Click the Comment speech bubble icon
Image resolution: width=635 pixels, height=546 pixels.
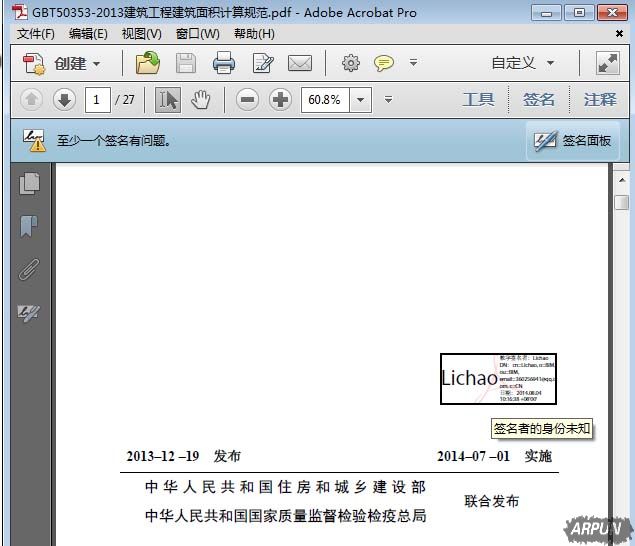[x=384, y=64]
